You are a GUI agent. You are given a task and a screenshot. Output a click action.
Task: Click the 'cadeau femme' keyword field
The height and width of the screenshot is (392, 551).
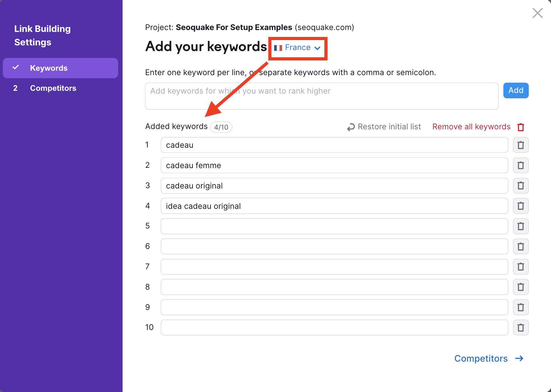tap(334, 165)
